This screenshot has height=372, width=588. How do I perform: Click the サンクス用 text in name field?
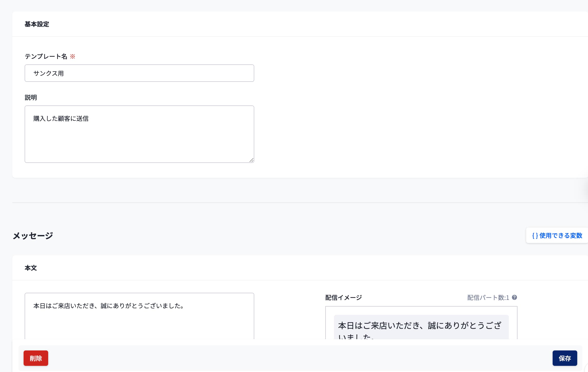tap(48, 73)
